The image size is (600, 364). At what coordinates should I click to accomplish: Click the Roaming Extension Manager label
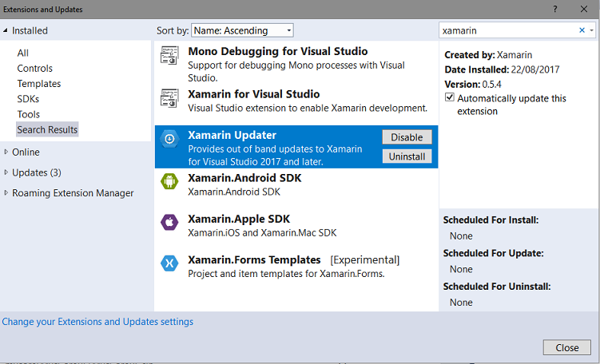pos(73,192)
